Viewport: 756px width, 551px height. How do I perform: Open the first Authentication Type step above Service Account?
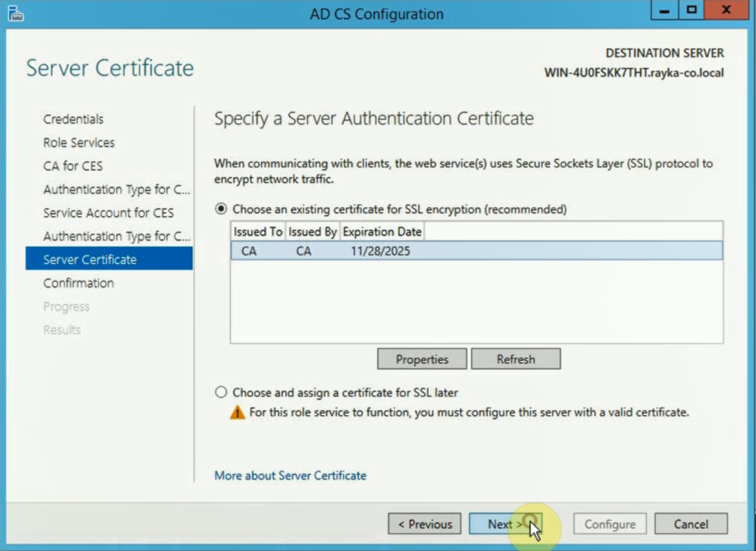117,190
